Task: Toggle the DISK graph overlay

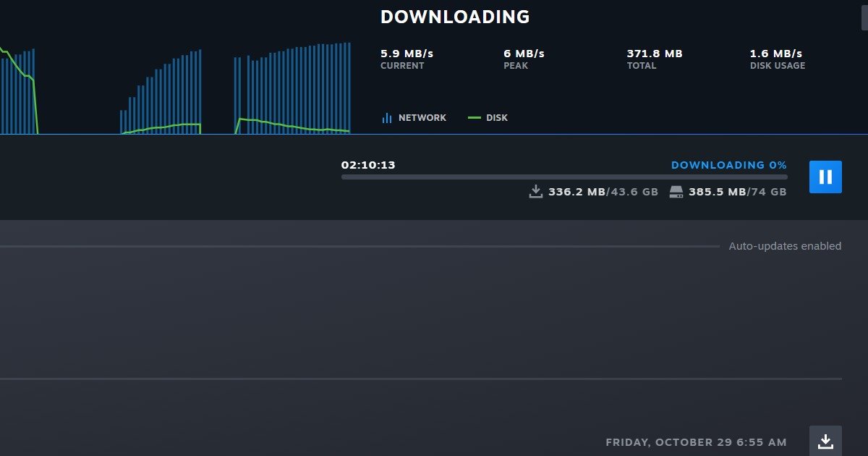Action: [488, 117]
